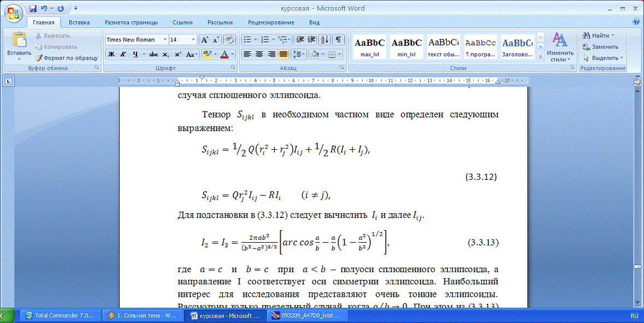644x323 pixels.
Task: Enable center text alignment
Action: [x=259, y=55]
